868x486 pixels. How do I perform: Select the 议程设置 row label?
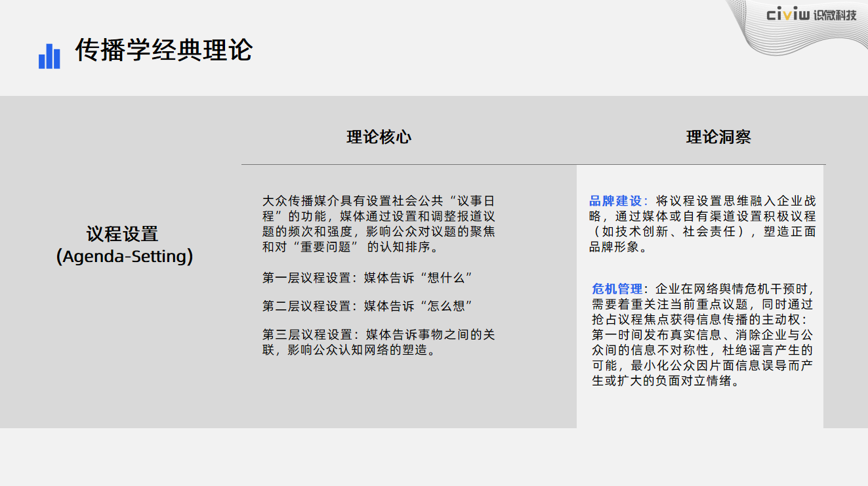(x=123, y=234)
